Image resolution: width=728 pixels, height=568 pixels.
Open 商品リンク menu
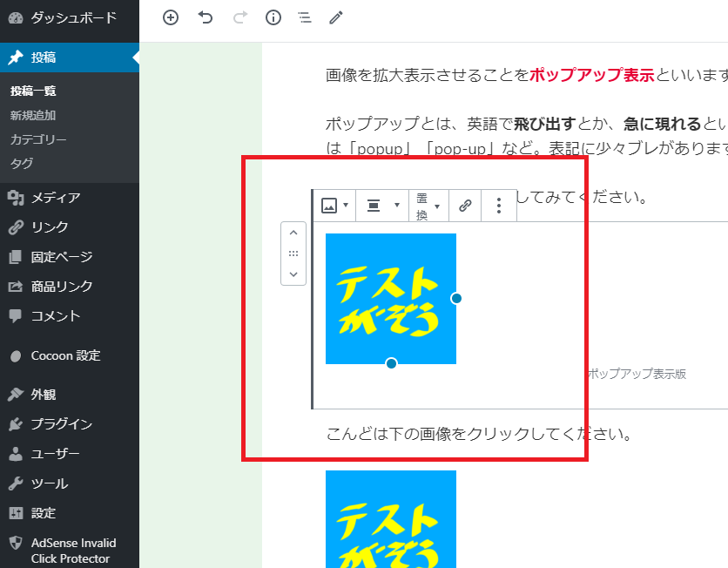click(70, 287)
